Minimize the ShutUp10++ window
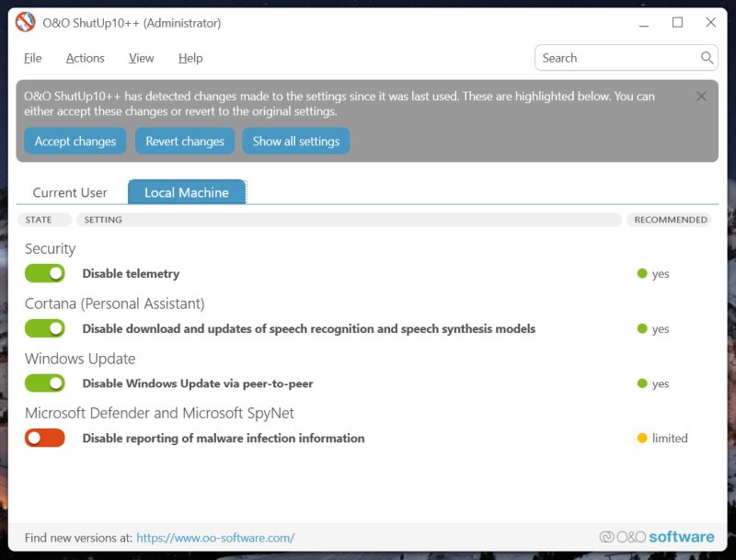This screenshot has width=736, height=560. 644,23
